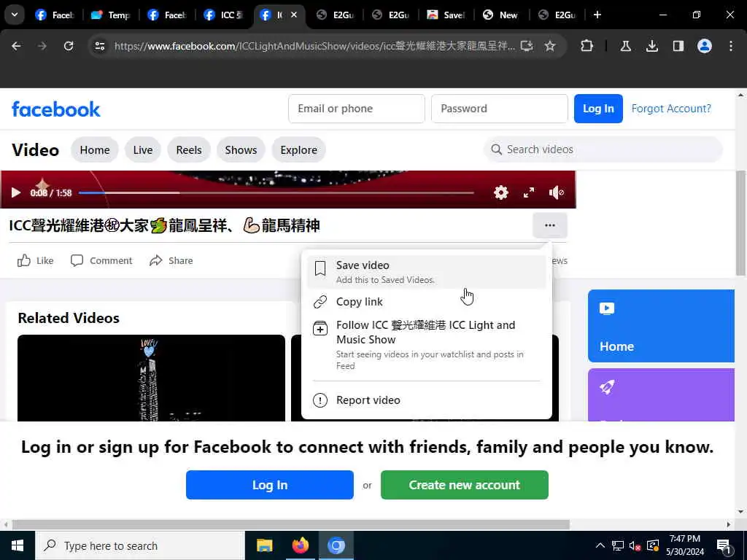Viewport: 747px width, 560px height.
Task: Play the video with the play button
Action: point(16,192)
